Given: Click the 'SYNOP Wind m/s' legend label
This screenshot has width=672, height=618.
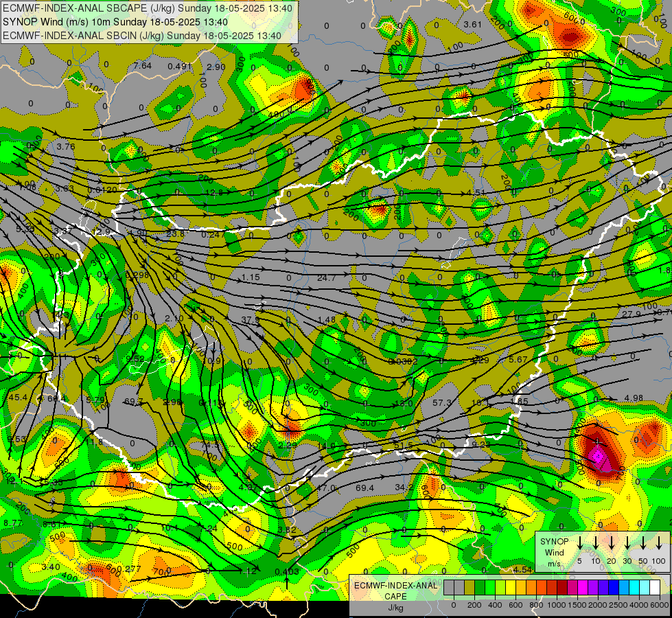Looking at the screenshot, I should pos(554,552).
